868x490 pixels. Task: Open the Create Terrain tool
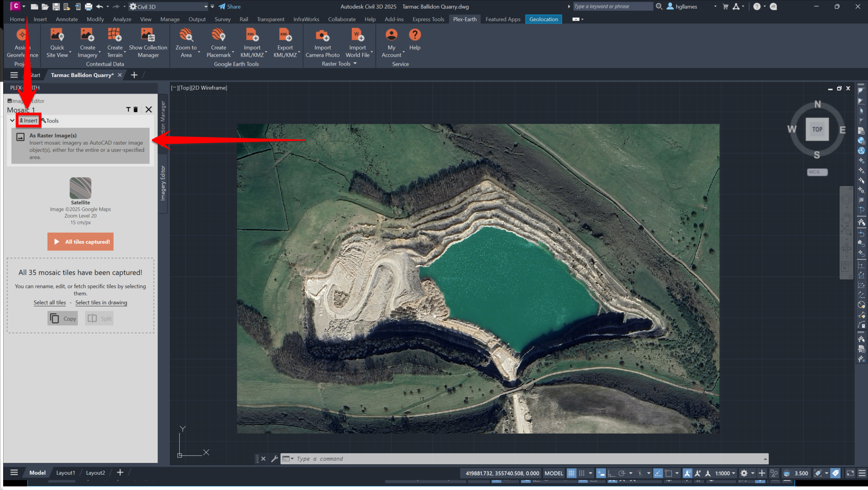[x=114, y=35]
